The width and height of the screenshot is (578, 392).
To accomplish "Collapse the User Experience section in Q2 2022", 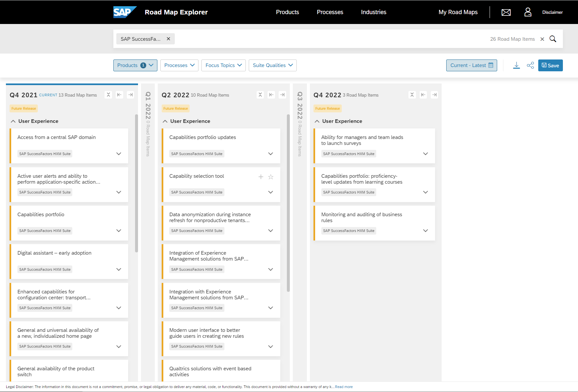I will coord(165,121).
